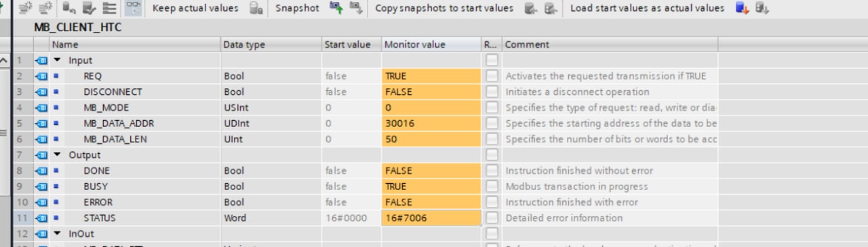This screenshot has height=247, width=868.
Task: Tick the retain checkbox for REQ
Action: 492,76
